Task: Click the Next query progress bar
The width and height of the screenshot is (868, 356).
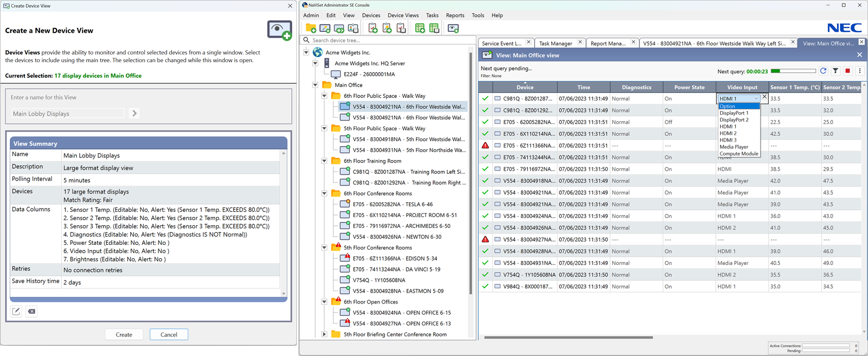Action: pos(793,71)
